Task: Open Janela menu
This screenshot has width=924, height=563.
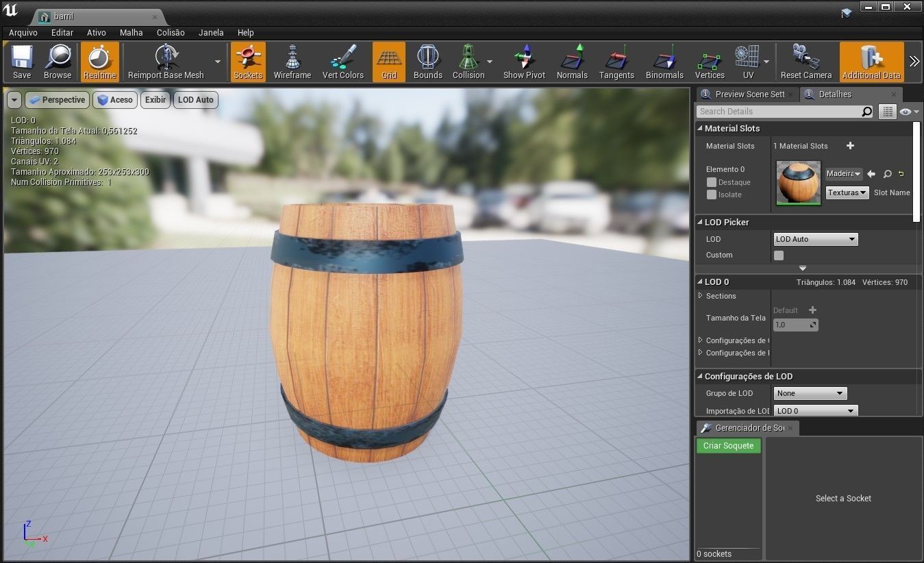Action: click(211, 32)
